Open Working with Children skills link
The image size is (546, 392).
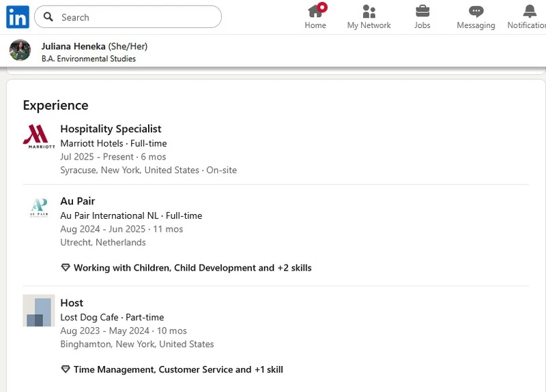coord(192,267)
